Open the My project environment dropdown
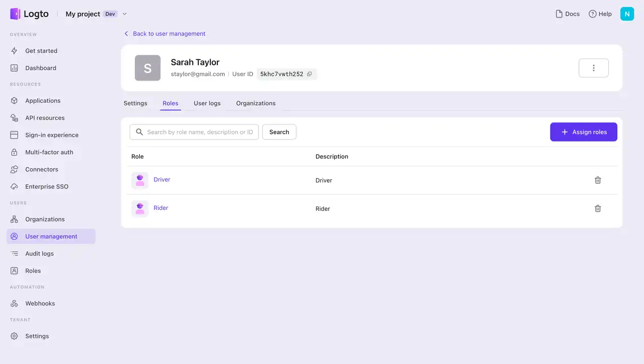Image resolution: width=644 pixels, height=364 pixels. click(124, 14)
